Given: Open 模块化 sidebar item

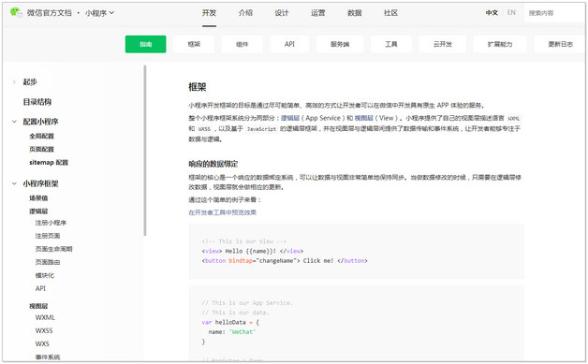Looking at the screenshot, I should 45,275.
